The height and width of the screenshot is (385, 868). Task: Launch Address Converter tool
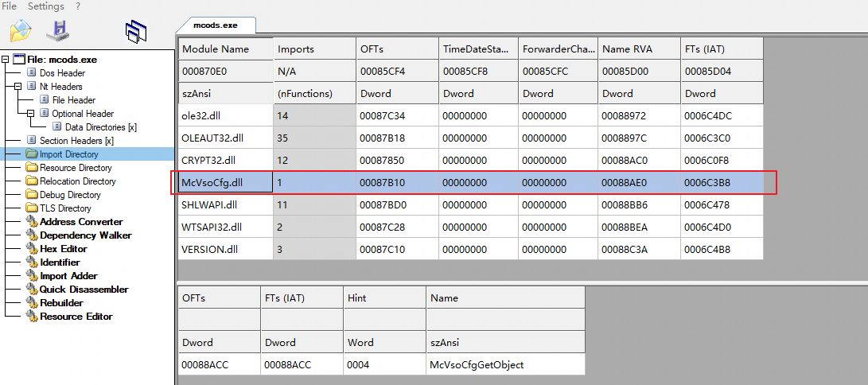click(81, 222)
